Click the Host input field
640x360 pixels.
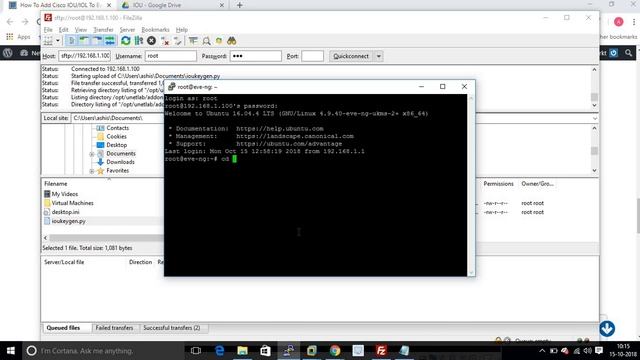point(84,56)
